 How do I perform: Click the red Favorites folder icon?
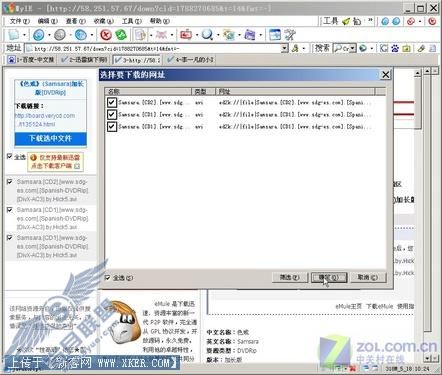tap(186, 34)
